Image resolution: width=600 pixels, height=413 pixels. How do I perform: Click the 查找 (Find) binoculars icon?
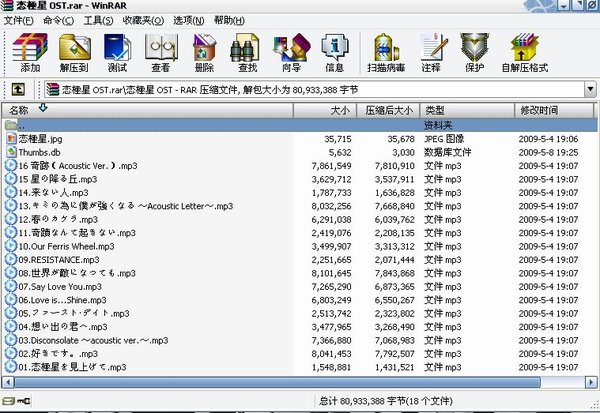245,47
